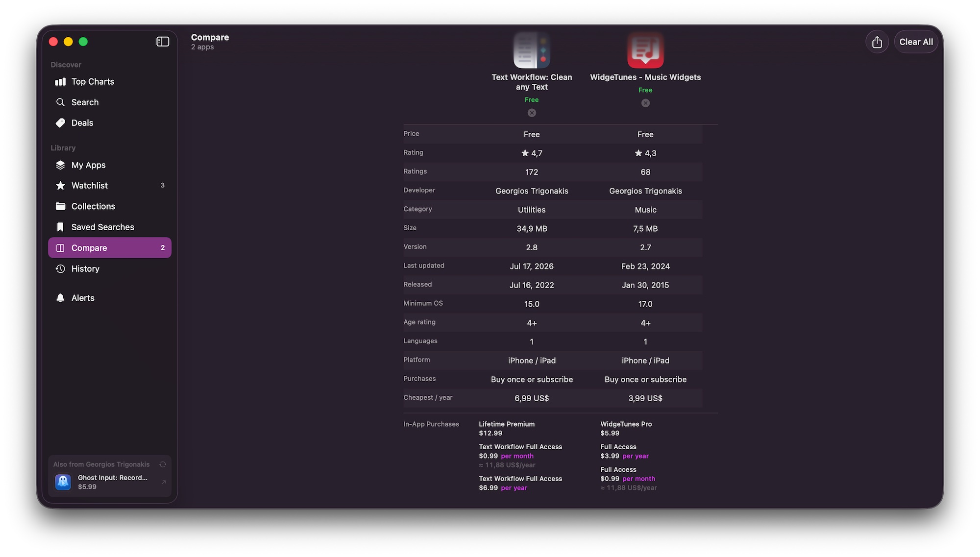Open Collections in sidebar
Screen dimensions: 980x557
110,206
